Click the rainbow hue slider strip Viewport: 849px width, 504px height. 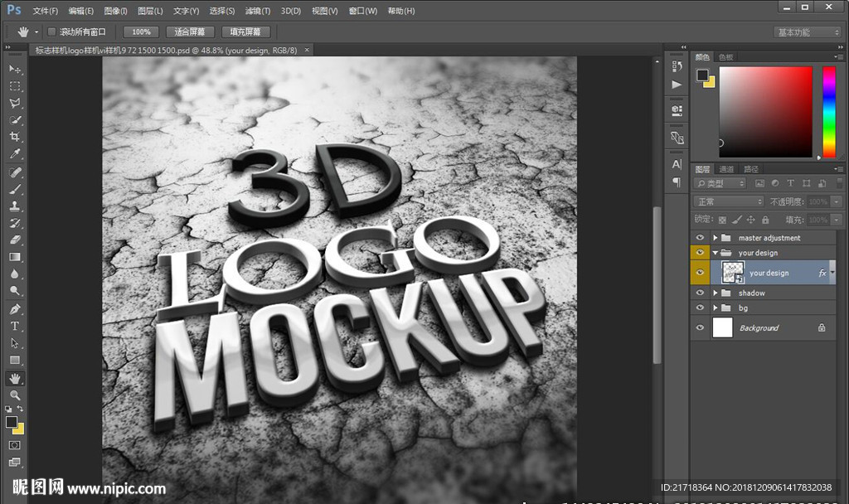point(828,111)
